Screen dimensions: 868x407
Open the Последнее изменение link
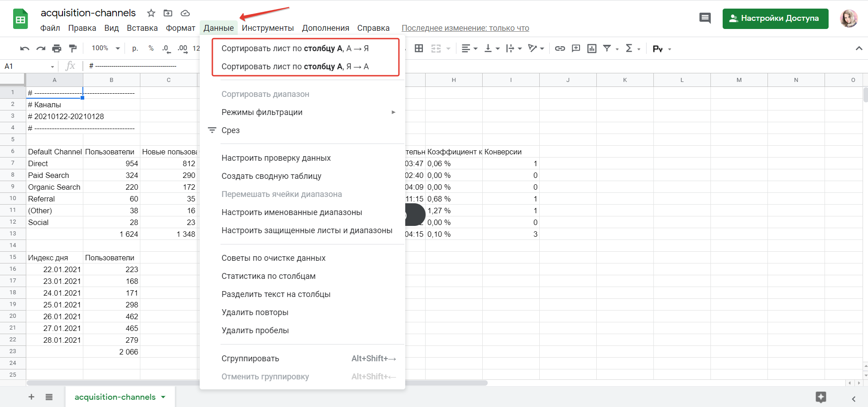[x=465, y=28]
